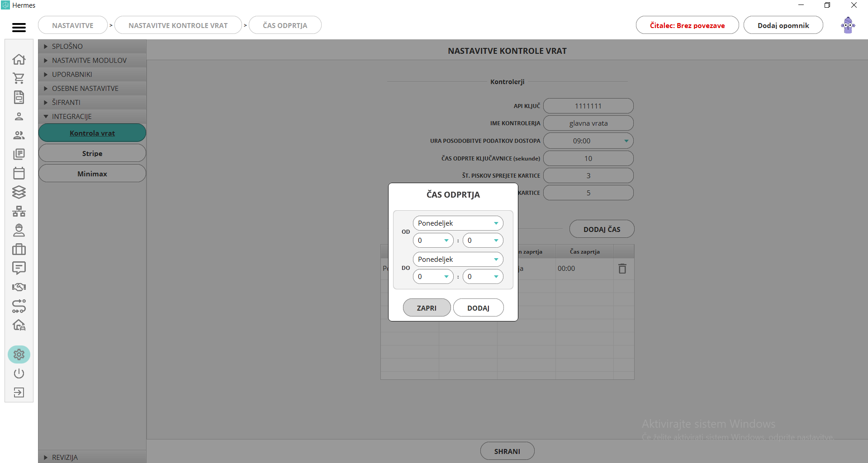Open the hamburger main menu

[x=19, y=28]
